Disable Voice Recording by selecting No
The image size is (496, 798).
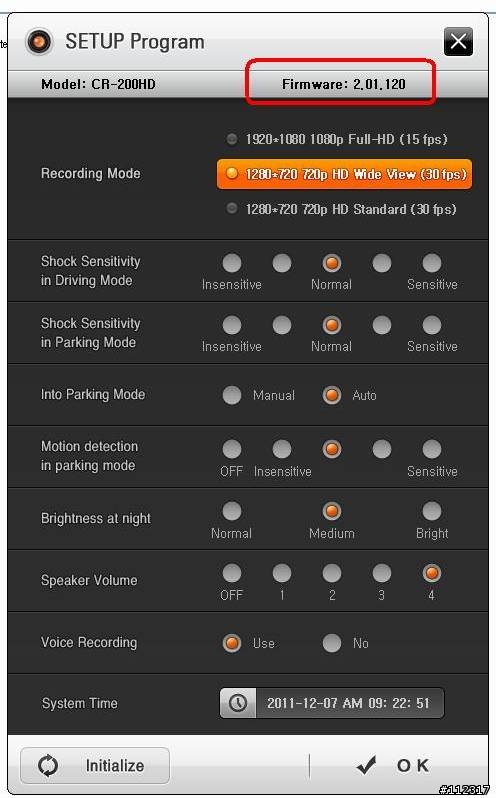332,643
